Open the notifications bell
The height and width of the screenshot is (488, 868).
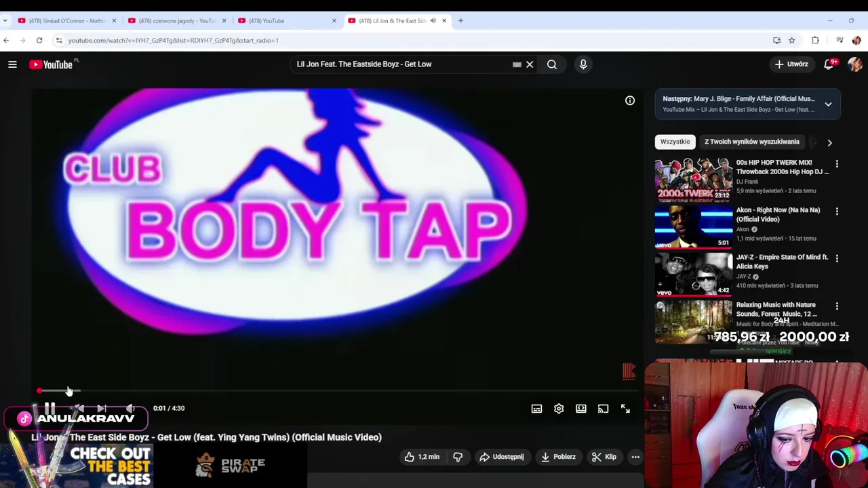[829, 64]
